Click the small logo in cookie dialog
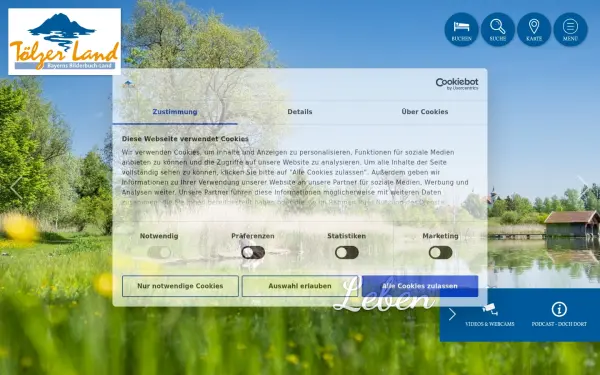This screenshot has height=375, width=600. pyautogui.click(x=128, y=84)
